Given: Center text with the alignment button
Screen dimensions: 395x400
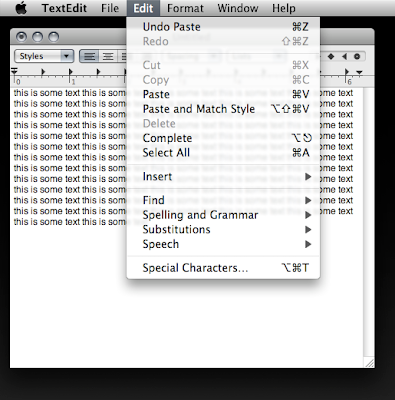Looking at the screenshot, I should pos(108,56).
